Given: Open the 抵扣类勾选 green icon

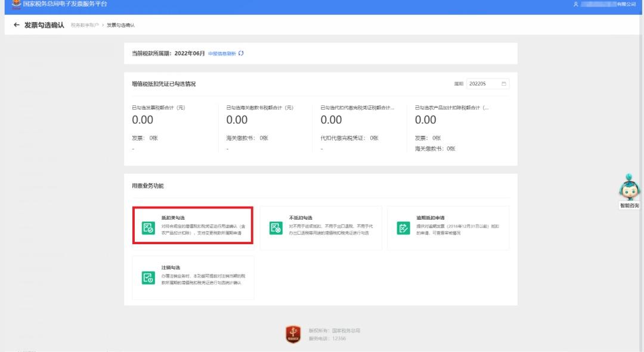Looking at the screenshot, I should tap(148, 228).
